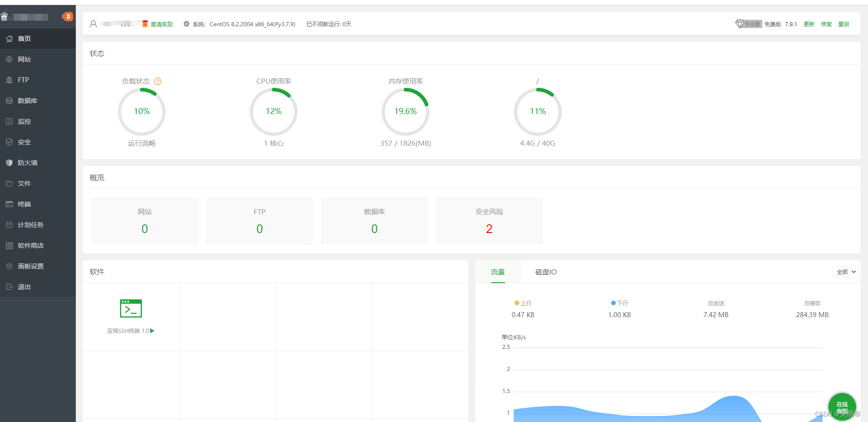This screenshot has height=422, width=868.
Task: Click the help icon beside 负载状态
Action: point(158,81)
